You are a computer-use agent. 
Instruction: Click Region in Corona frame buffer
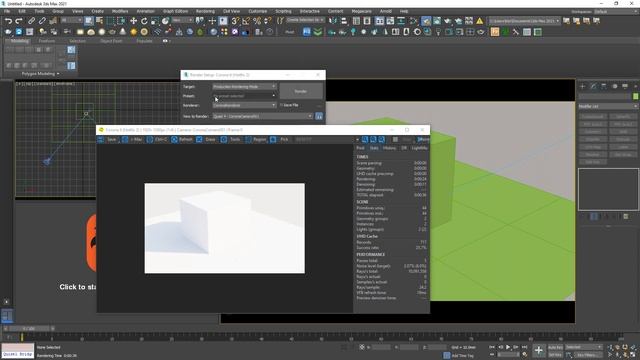(256, 140)
